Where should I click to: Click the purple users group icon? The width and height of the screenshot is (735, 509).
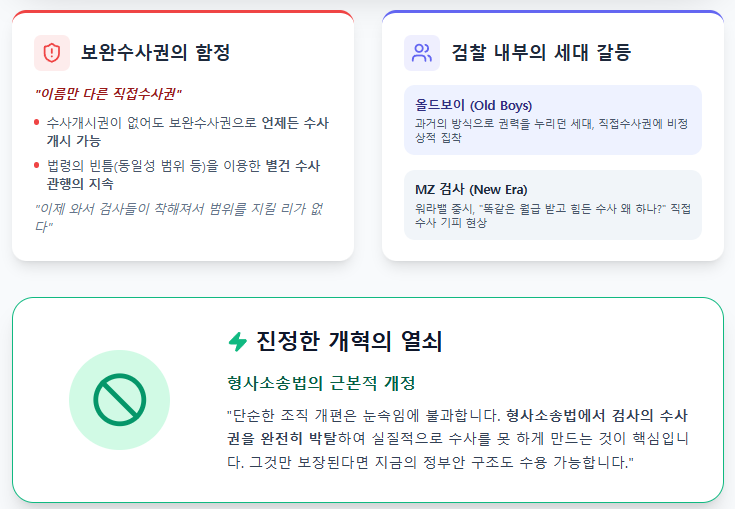point(422,53)
